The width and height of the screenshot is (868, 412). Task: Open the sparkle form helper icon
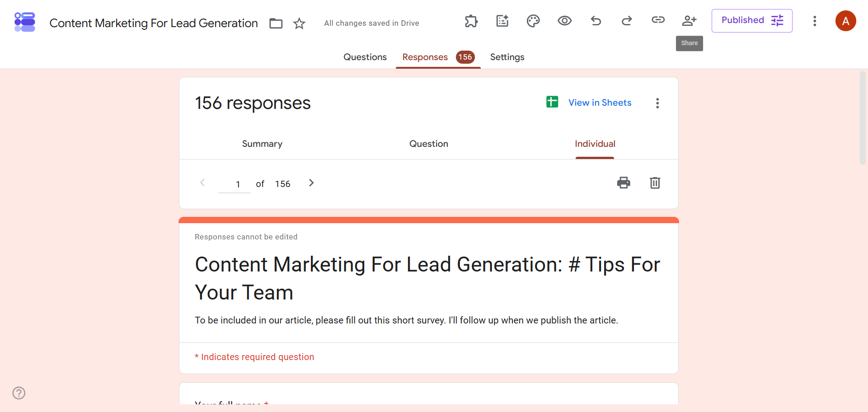[x=502, y=21]
